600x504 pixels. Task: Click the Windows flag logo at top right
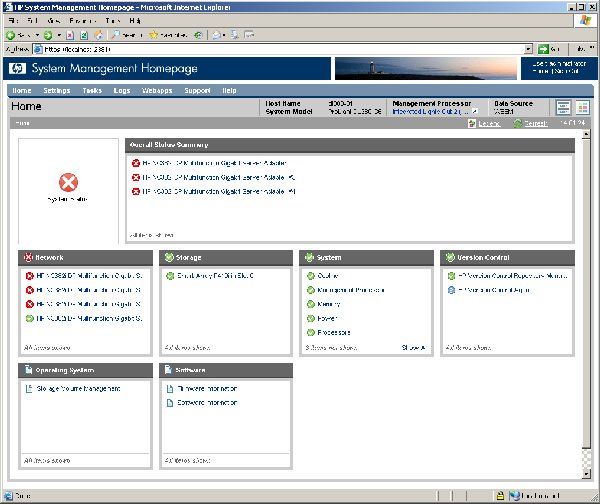585,21
